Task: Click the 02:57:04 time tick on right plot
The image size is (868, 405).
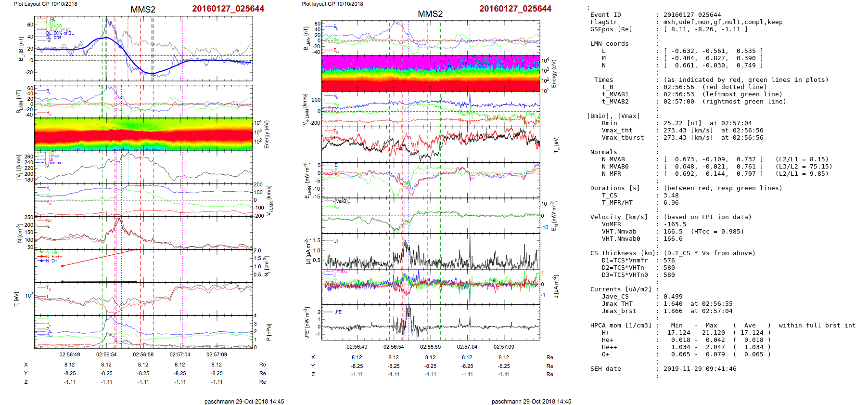Action: coord(467,347)
